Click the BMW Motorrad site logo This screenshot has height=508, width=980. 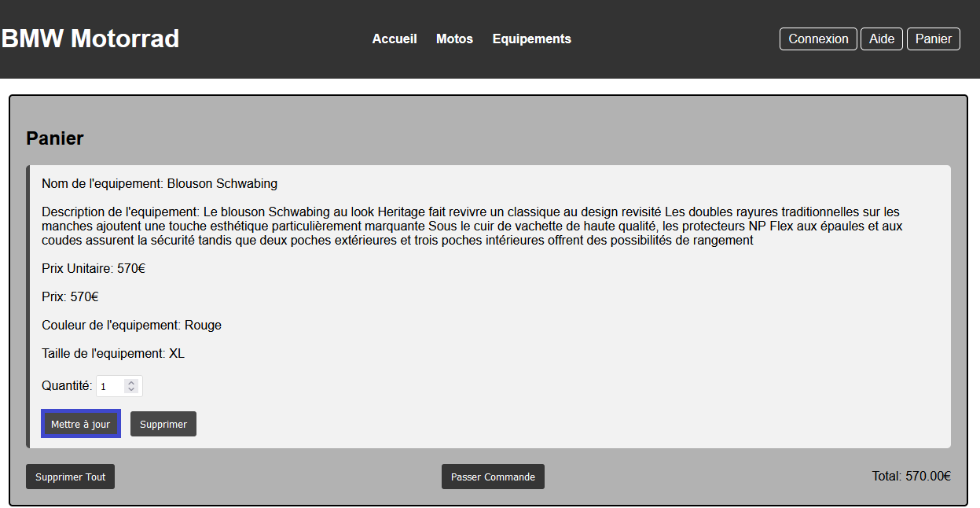pos(90,39)
